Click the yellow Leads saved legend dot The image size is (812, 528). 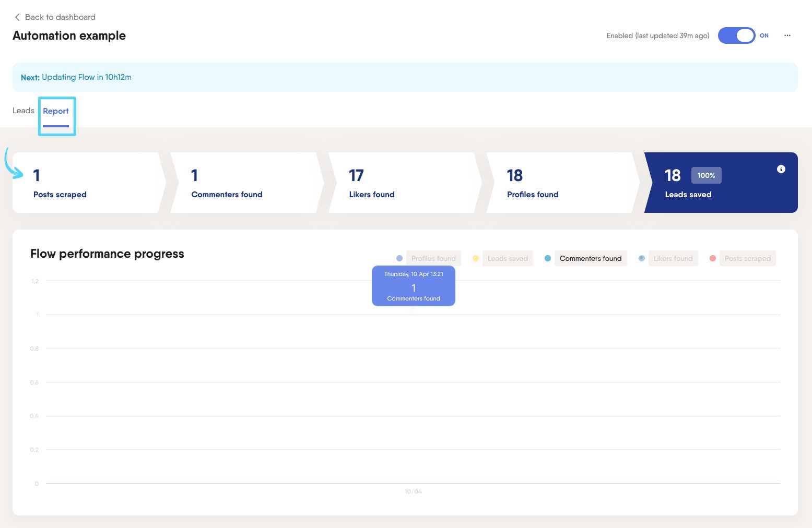(476, 258)
